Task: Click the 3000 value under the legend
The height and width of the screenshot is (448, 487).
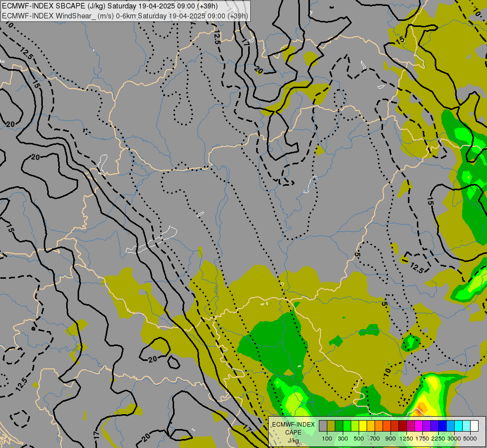Action: click(x=454, y=439)
